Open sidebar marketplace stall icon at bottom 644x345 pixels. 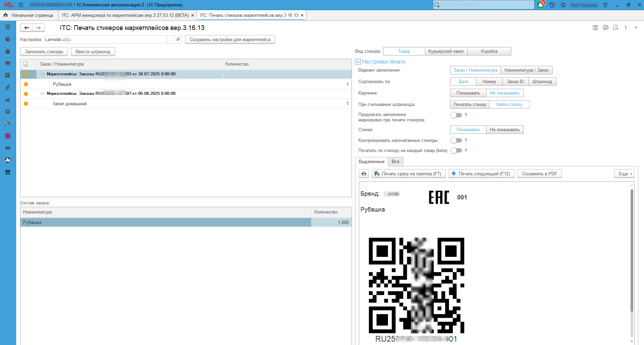tap(8, 172)
